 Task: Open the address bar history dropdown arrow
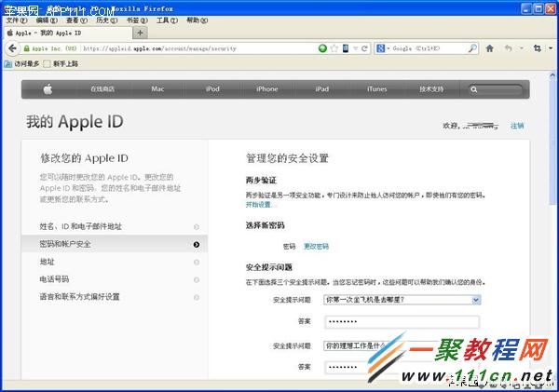(356, 48)
